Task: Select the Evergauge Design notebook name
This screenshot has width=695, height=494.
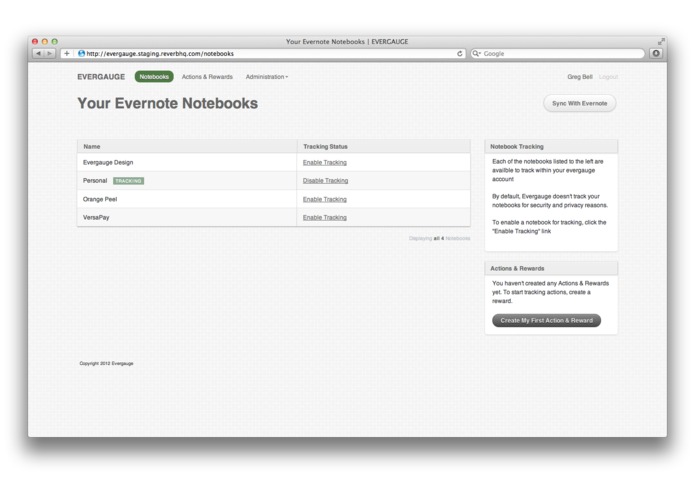Action: [108, 163]
